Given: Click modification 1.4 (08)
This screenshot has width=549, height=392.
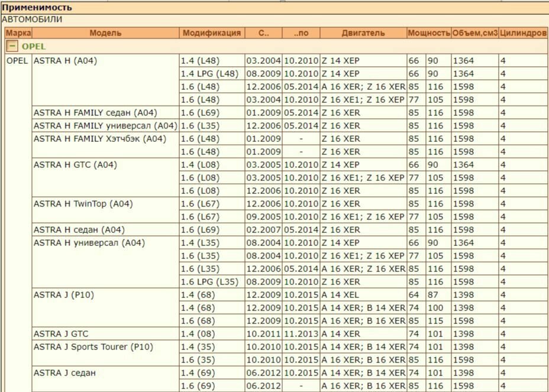Looking at the screenshot, I should coord(212,334).
